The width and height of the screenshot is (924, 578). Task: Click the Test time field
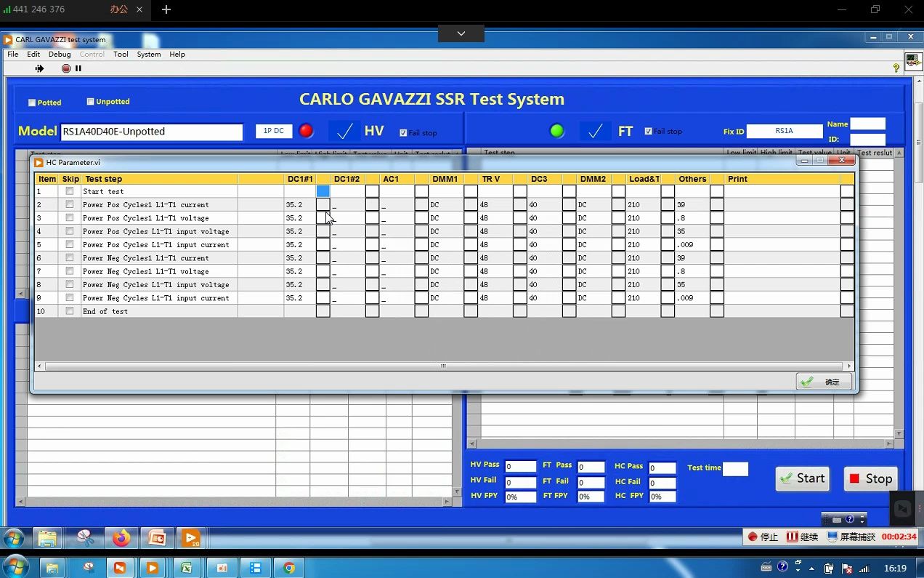click(x=735, y=469)
